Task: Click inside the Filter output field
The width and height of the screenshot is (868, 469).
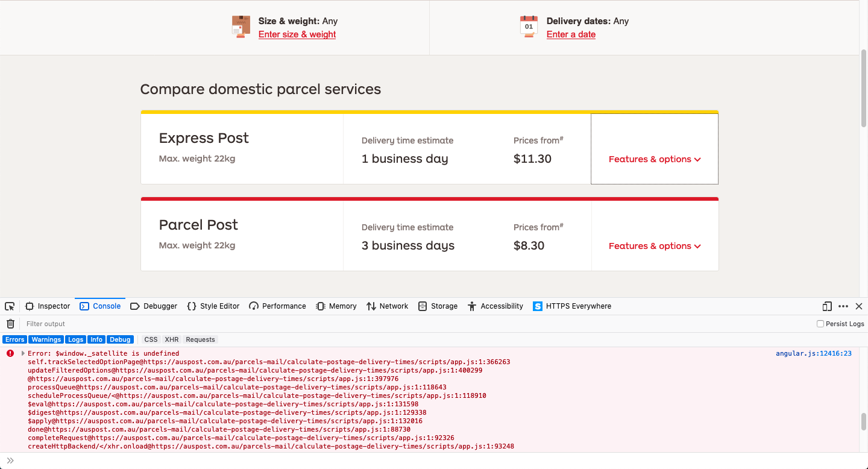Action: tap(121, 324)
